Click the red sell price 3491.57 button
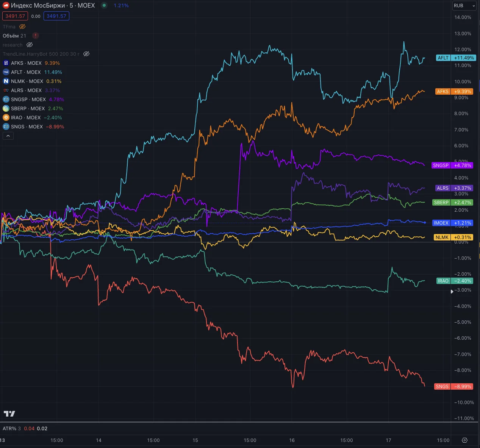 (x=15, y=16)
